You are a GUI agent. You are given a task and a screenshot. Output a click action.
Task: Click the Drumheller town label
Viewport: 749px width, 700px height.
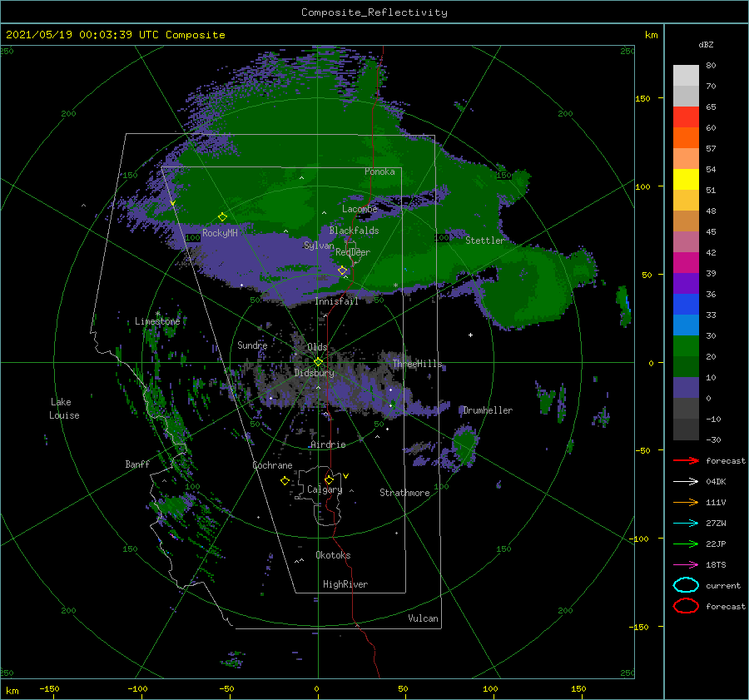click(x=488, y=410)
